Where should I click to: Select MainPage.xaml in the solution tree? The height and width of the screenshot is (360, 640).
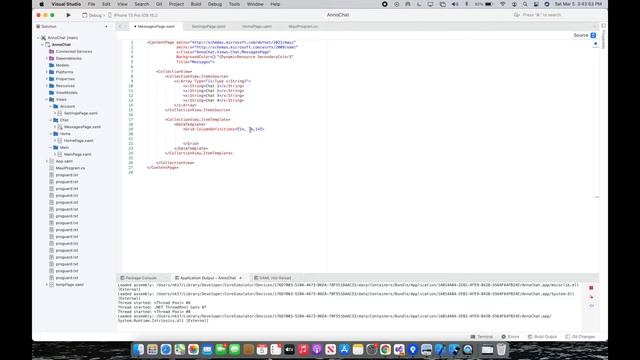[x=78, y=154]
